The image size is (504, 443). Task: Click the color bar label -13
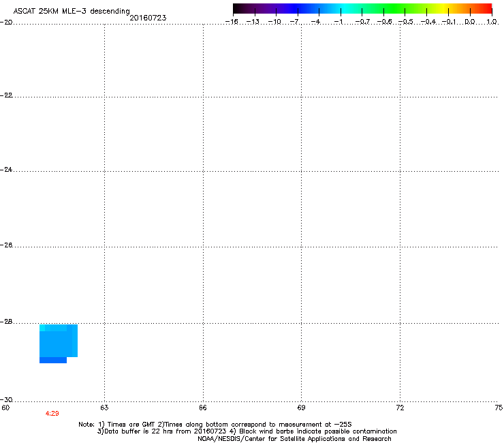pos(253,22)
